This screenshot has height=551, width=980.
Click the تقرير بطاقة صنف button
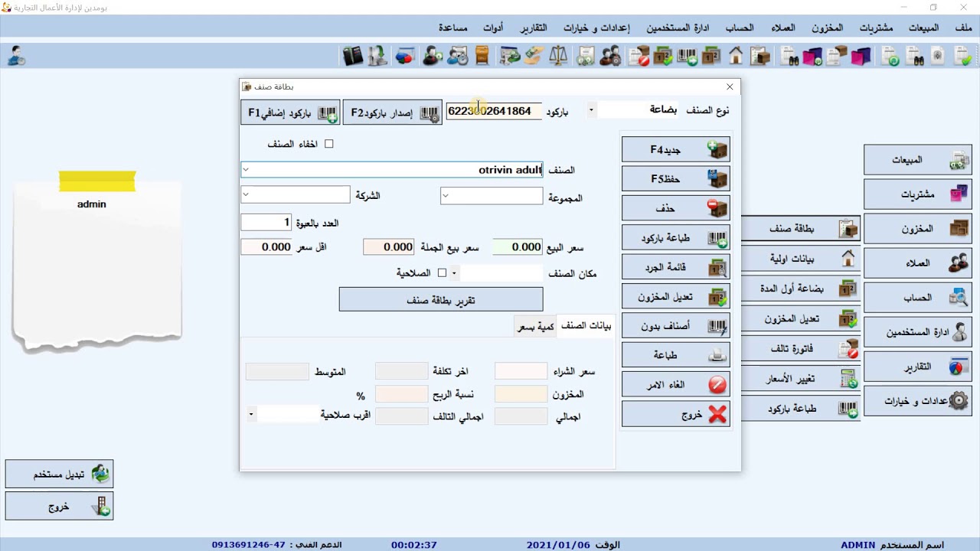pyautogui.click(x=441, y=299)
